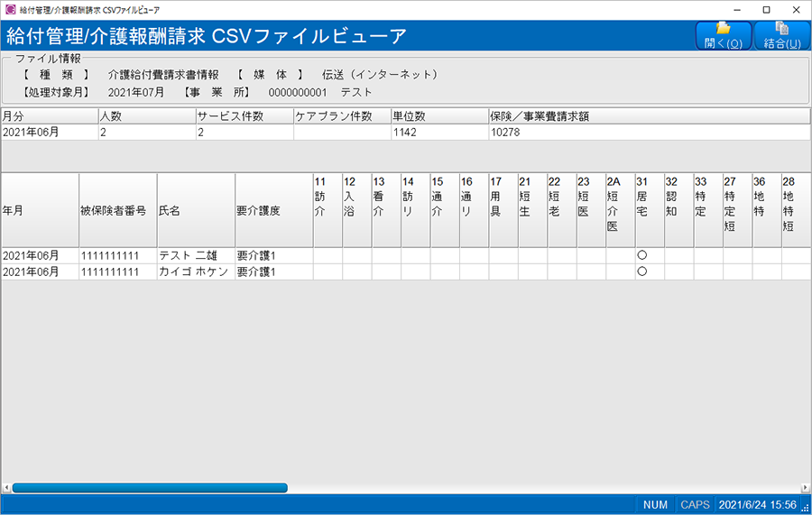
Task: Click the scrollbar right arrow
Action: [x=806, y=488]
